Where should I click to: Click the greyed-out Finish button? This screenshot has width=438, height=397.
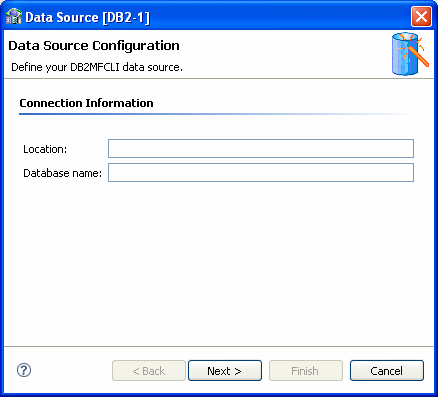pos(306,370)
